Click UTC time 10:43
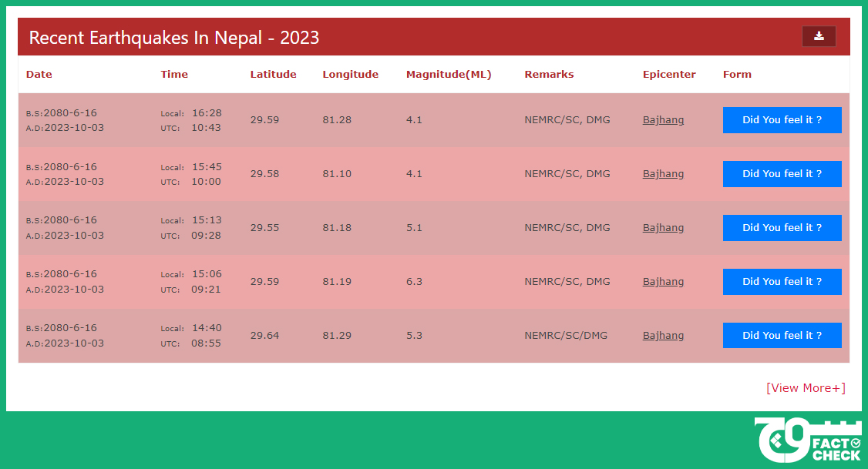Viewport: 868px width, 469px height. [206, 128]
